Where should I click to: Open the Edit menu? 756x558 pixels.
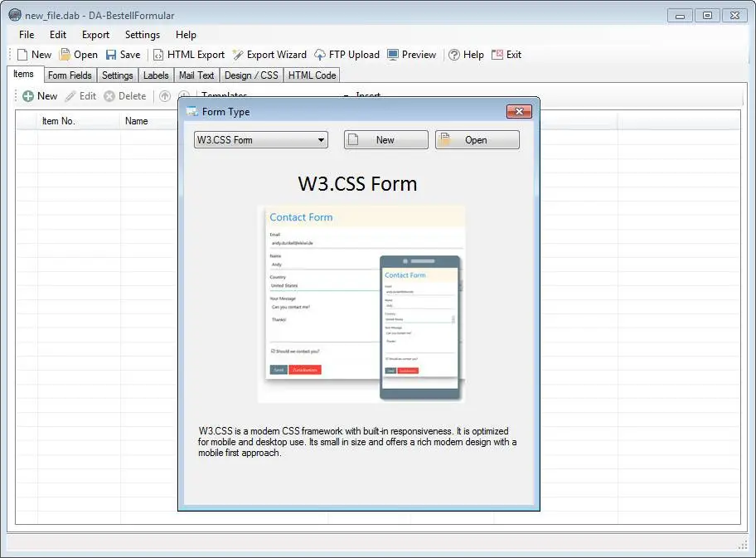pyautogui.click(x=58, y=35)
